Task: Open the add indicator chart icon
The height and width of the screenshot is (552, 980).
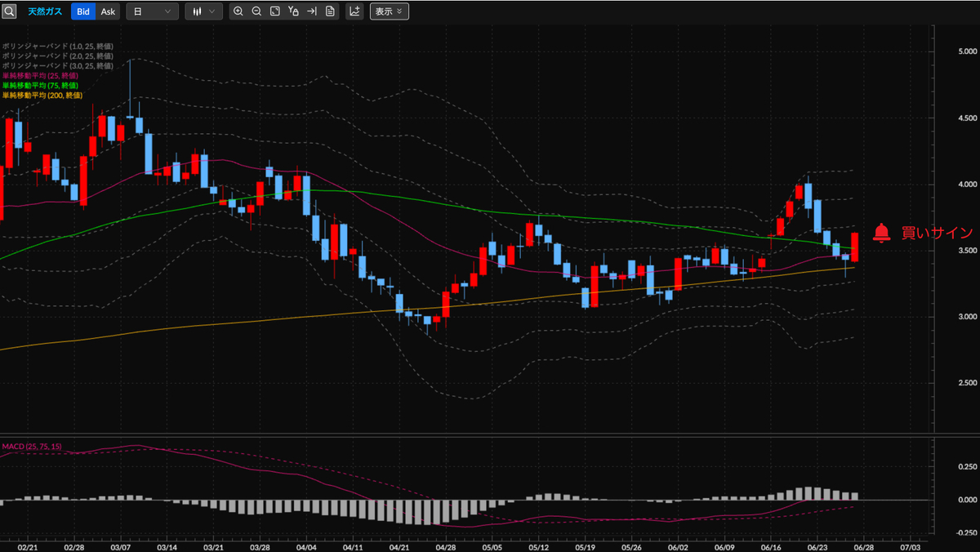Action: pyautogui.click(x=354, y=11)
